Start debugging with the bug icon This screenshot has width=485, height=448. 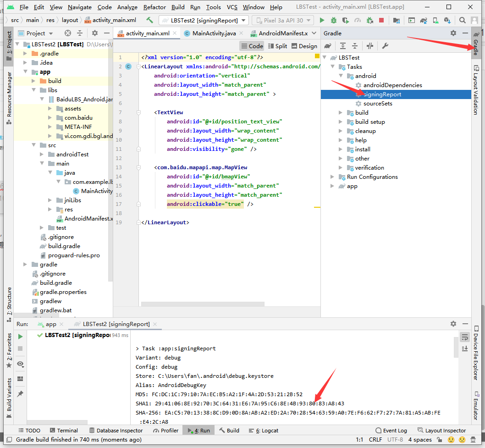tap(333, 21)
